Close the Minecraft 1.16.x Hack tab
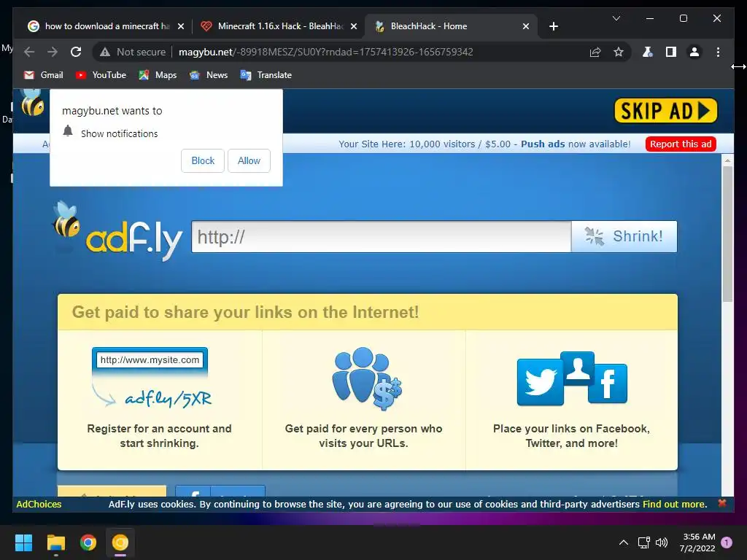The width and height of the screenshot is (747, 560). [354, 26]
